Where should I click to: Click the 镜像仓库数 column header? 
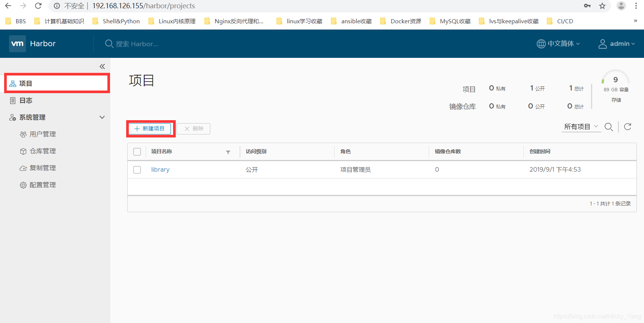448,151
